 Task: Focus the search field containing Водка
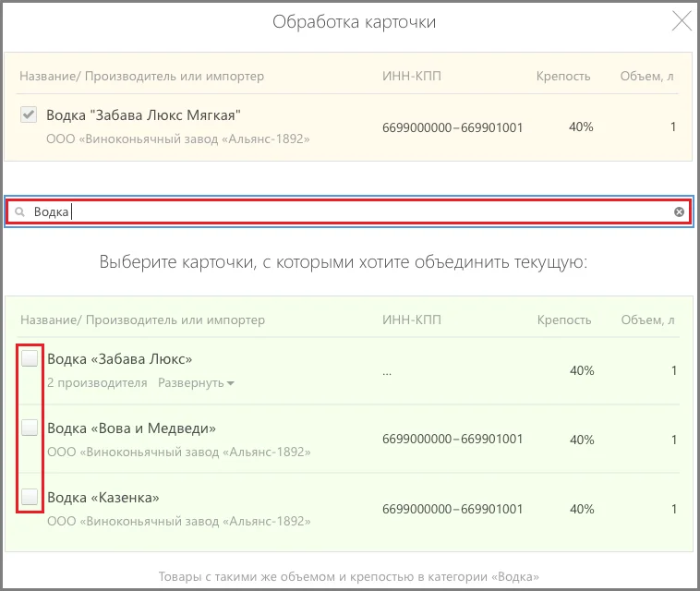[x=349, y=211]
